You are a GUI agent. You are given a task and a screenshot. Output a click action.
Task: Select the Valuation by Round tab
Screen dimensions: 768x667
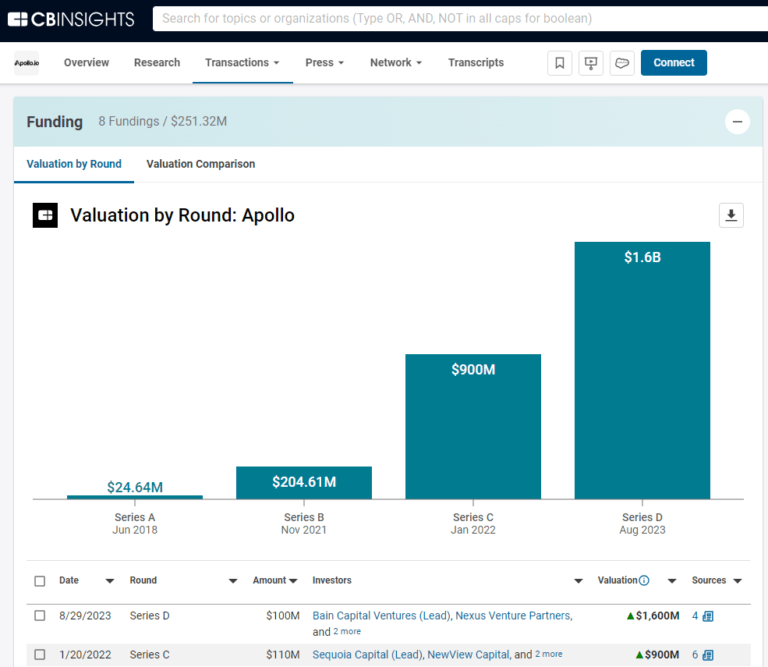coord(74,164)
